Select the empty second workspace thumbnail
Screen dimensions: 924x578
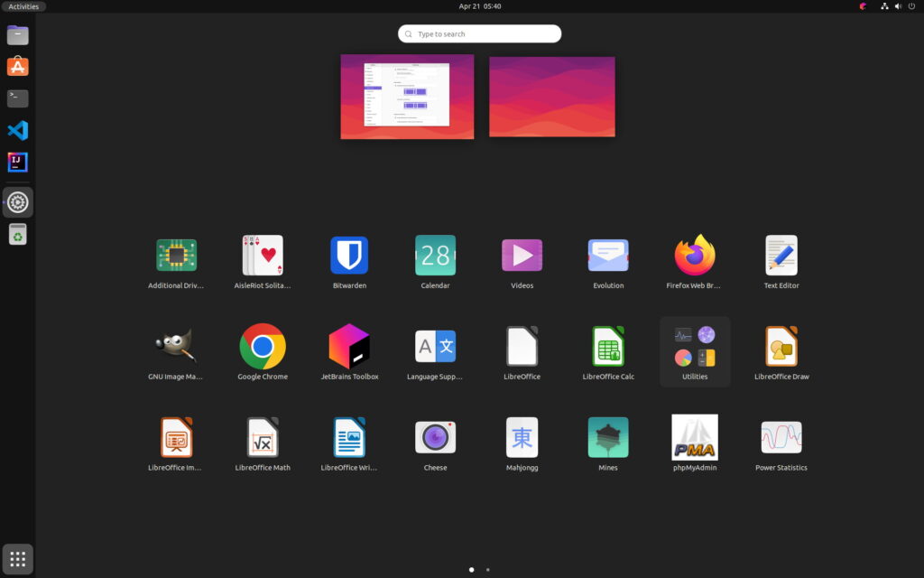[552, 97]
